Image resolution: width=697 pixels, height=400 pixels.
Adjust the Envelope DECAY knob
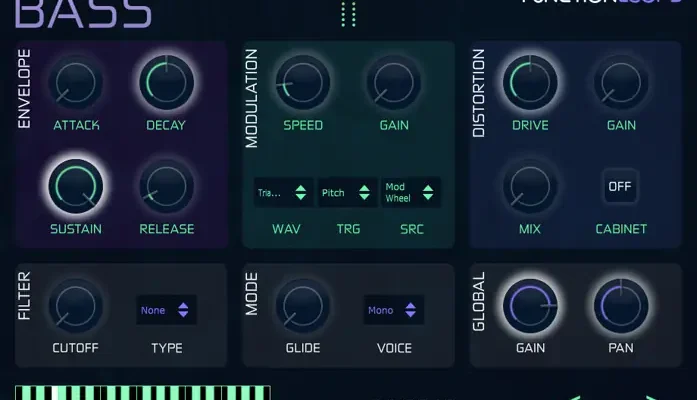point(167,83)
